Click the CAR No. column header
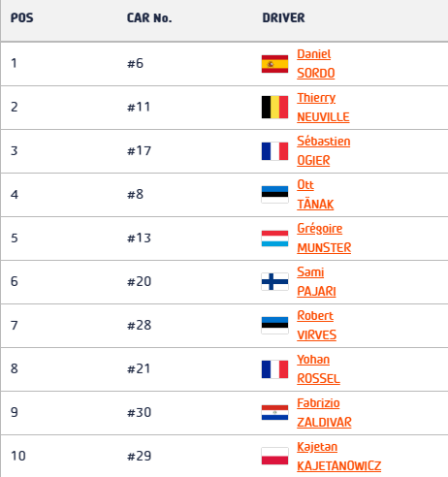Viewport: 448px width, 477px height. pos(149,17)
